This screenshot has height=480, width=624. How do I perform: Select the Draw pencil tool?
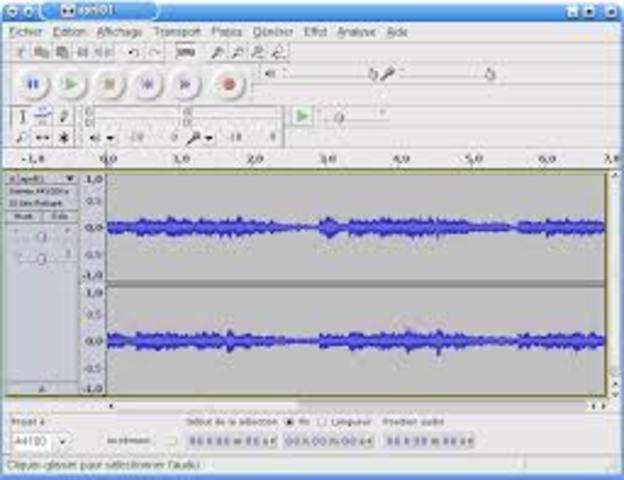[x=63, y=117]
